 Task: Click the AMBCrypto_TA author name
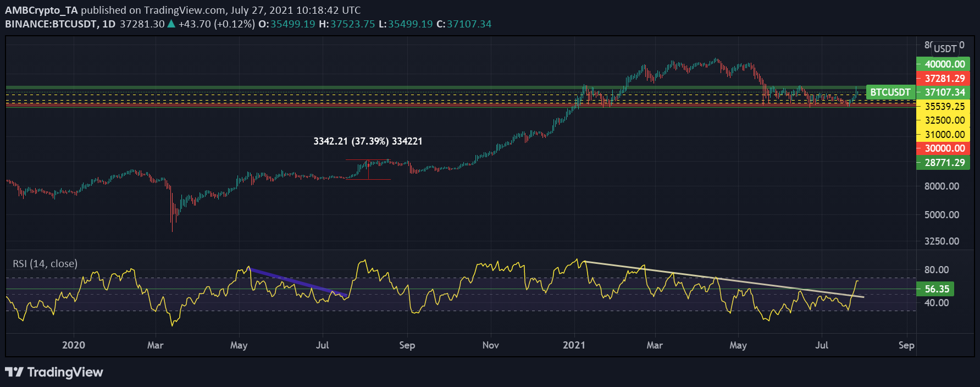pos(41,10)
